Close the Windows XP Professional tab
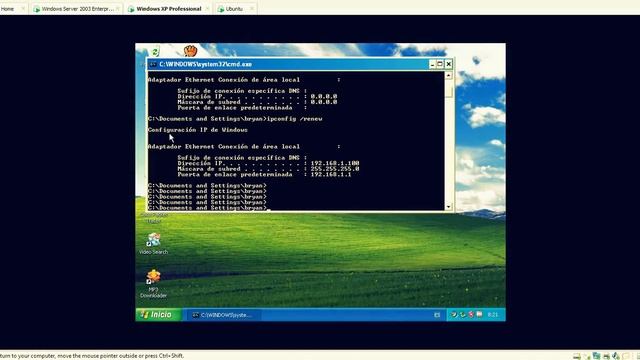Viewport: 640px width, 360px height. tap(207, 9)
